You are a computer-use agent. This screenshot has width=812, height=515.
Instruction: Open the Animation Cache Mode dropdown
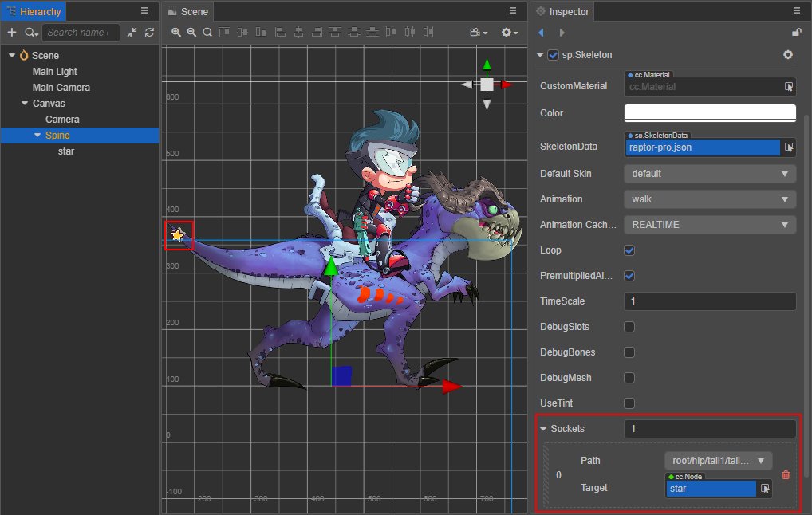point(710,225)
